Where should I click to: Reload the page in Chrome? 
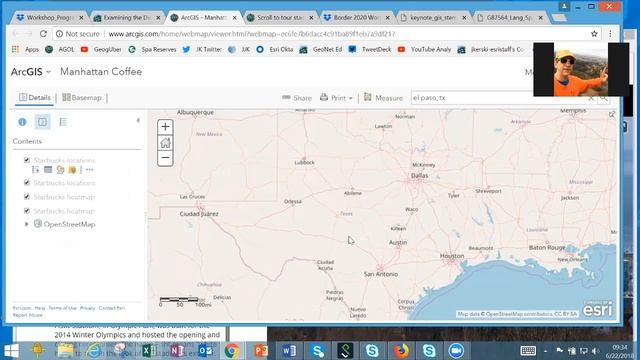tap(43, 34)
